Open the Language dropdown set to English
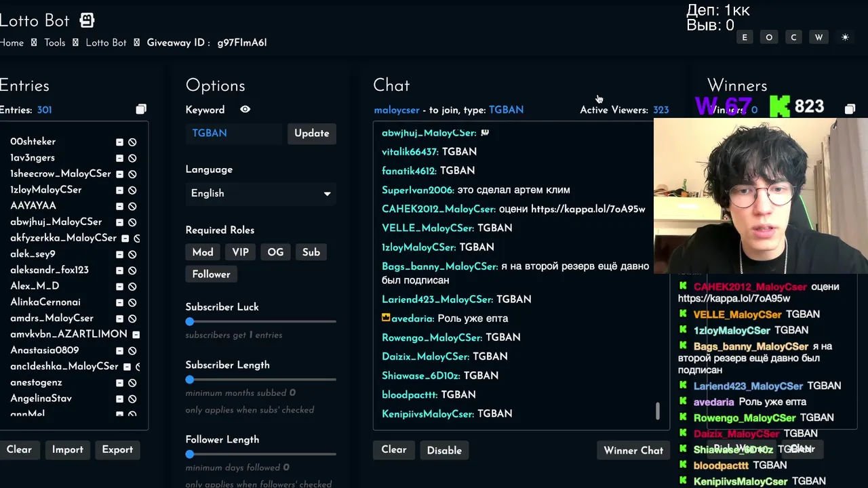The height and width of the screenshot is (488, 868). 261,193
